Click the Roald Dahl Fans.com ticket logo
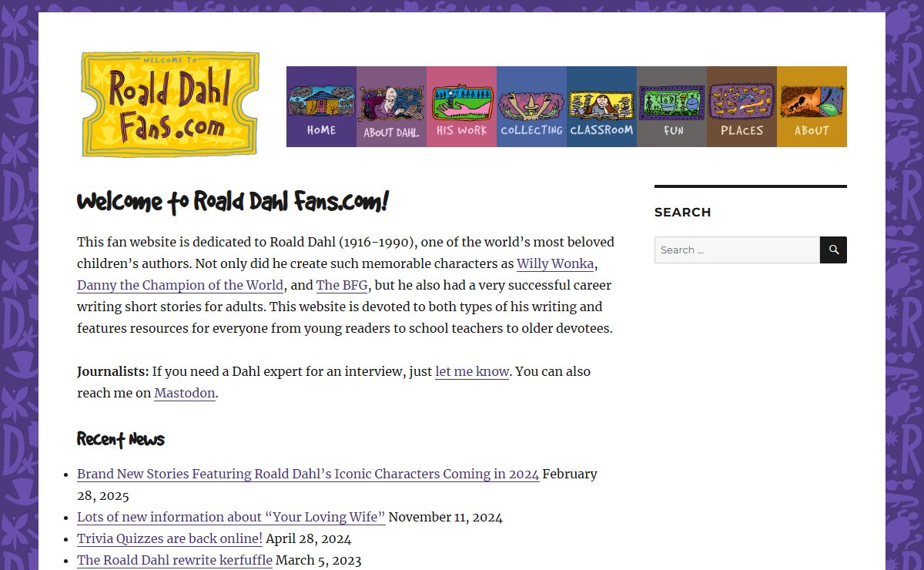Image resolution: width=924 pixels, height=570 pixels. [x=170, y=104]
